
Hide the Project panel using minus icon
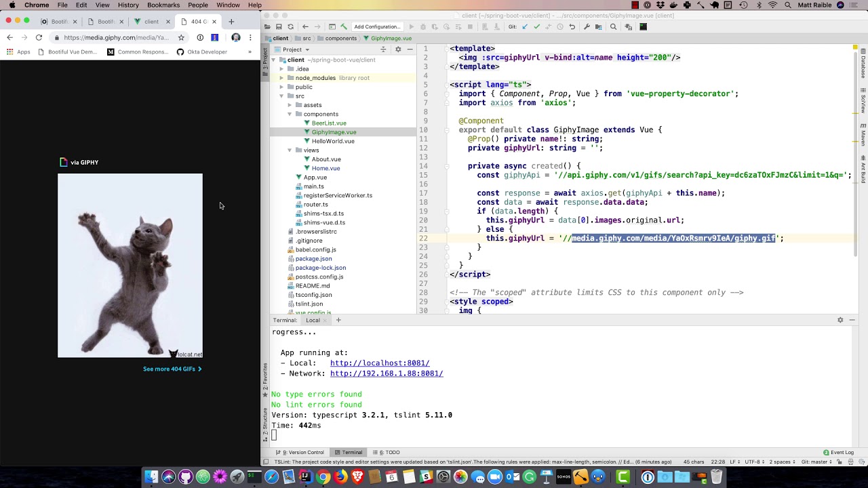[x=409, y=49]
